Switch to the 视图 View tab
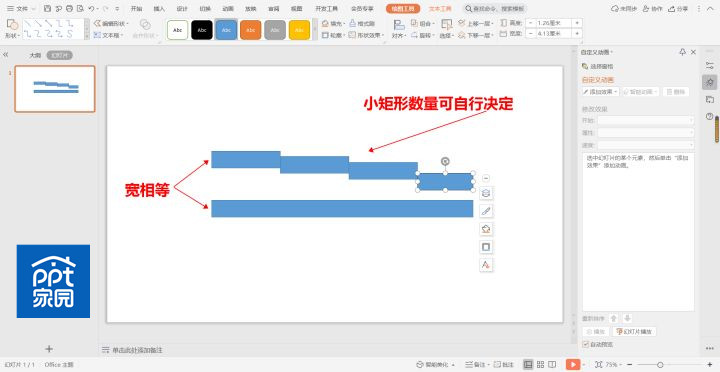 pyautogui.click(x=297, y=8)
